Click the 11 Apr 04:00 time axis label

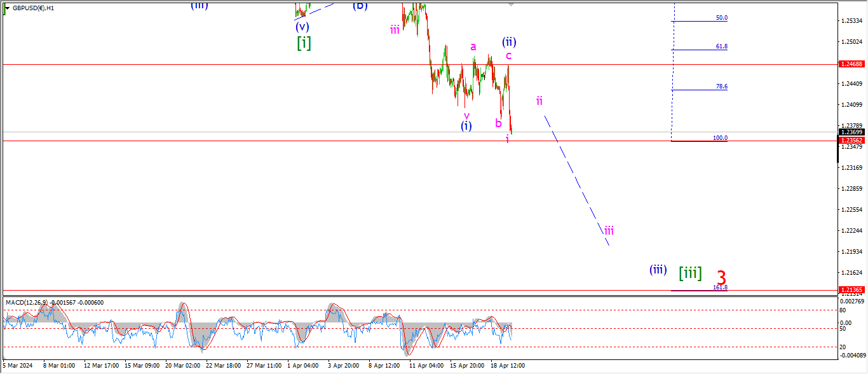(426, 366)
